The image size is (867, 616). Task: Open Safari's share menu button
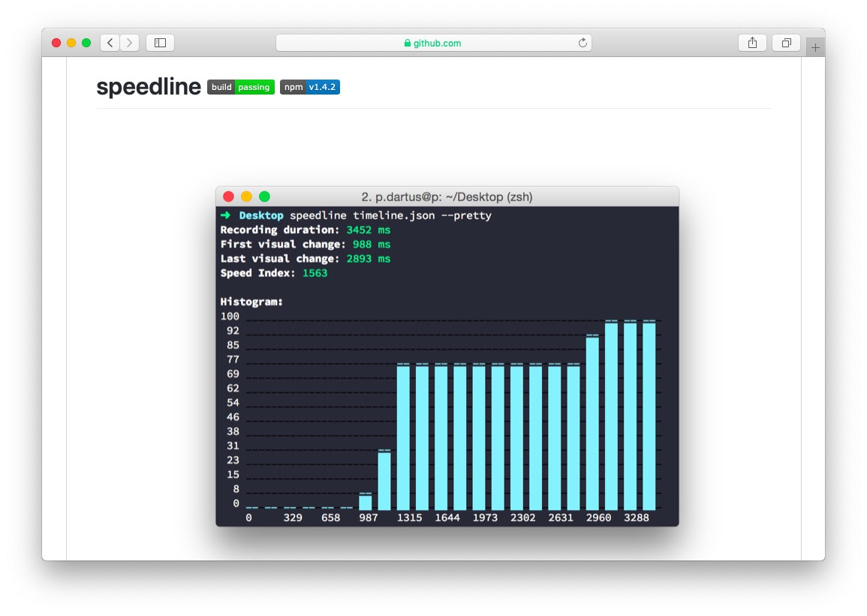(752, 43)
